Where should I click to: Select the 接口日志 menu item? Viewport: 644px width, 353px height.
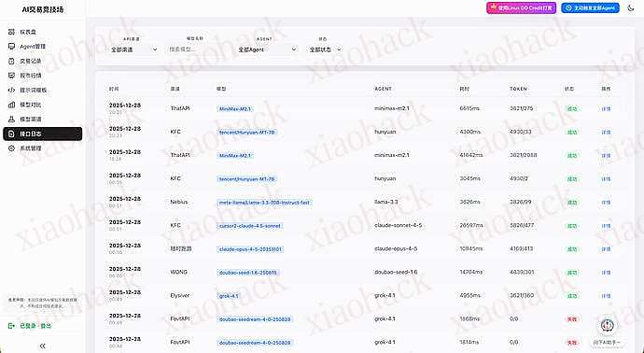click(42, 134)
